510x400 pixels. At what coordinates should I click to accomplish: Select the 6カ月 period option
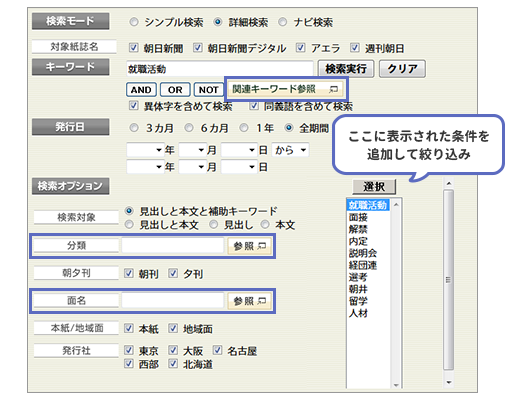(x=189, y=128)
